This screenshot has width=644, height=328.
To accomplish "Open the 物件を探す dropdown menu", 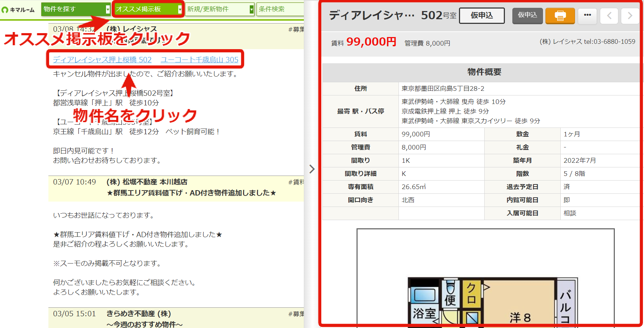I will 76,9.
